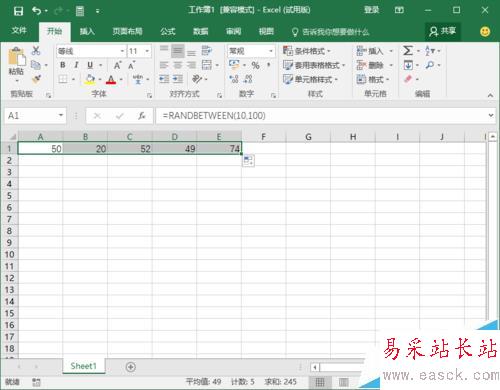
Task: Expand the formula bar
Action: click(491, 115)
